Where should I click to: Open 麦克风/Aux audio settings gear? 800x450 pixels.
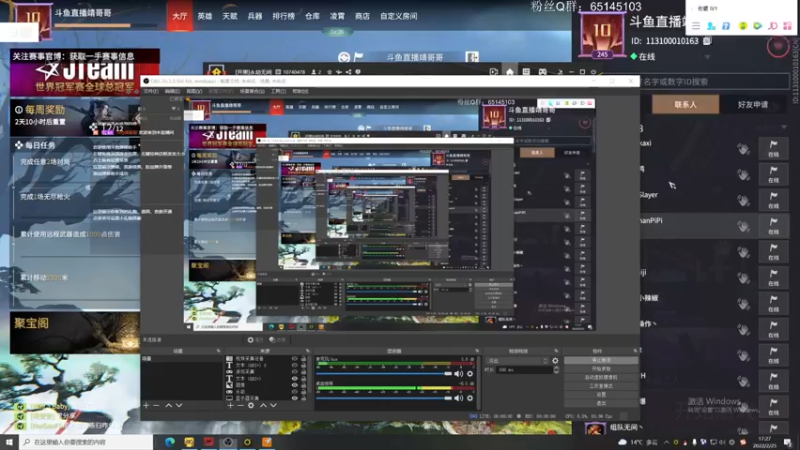click(470, 374)
